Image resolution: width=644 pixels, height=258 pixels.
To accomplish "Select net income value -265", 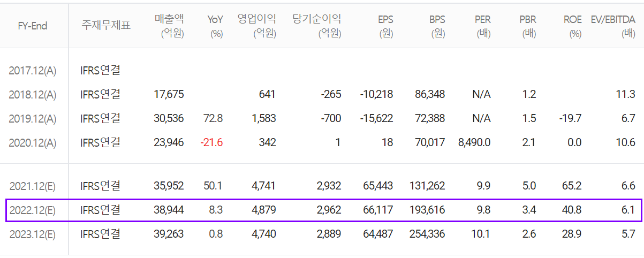I will [x=331, y=95].
